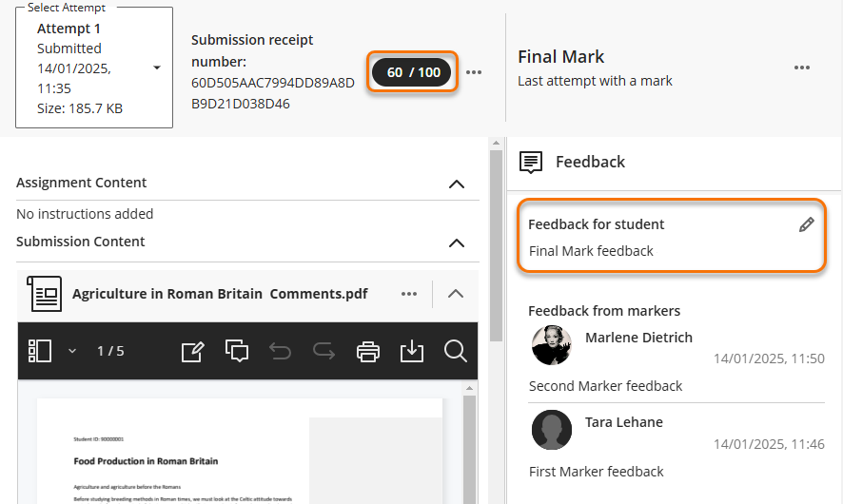843x504 pixels.
Task: Click the Submission receipt number text
Action: click(x=252, y=50)
